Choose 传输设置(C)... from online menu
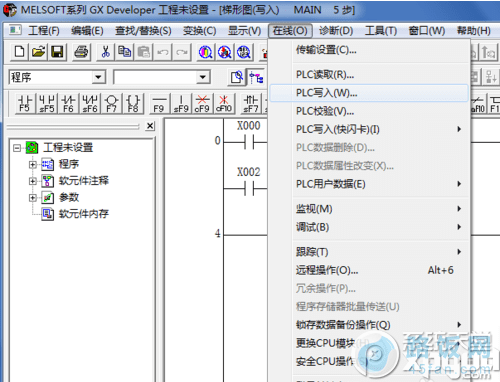This screenshot has height=382, width=500. tap(369, 50)
